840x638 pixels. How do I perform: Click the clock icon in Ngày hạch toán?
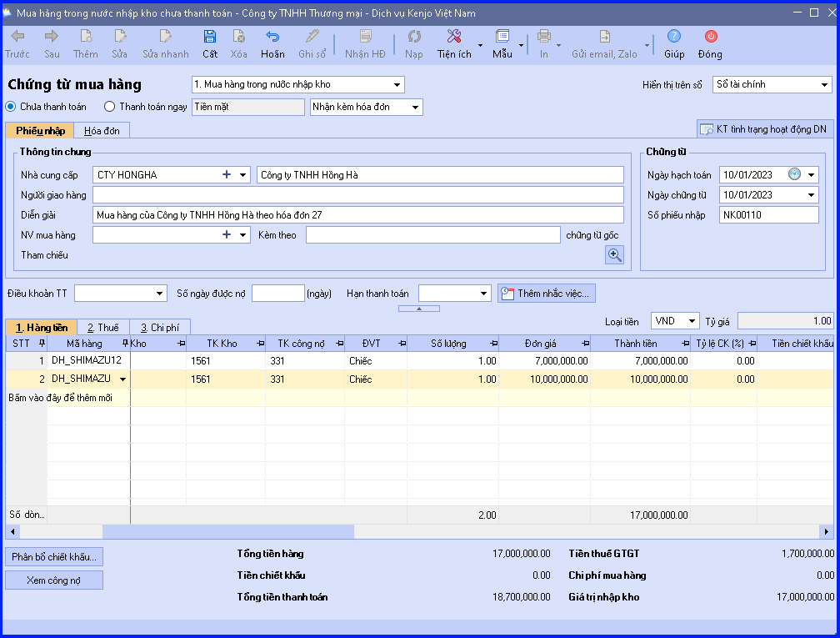coord(794,174)
